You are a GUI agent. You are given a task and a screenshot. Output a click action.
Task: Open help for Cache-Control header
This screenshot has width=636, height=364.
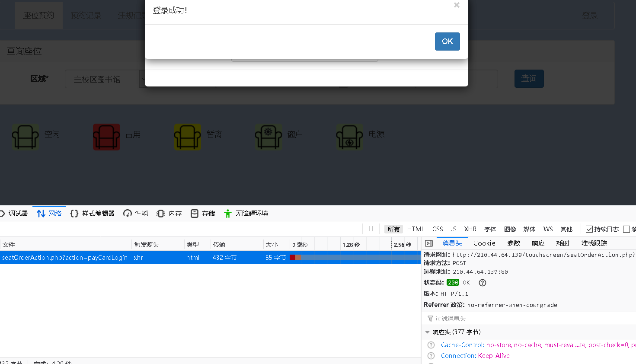coord(431,345)
